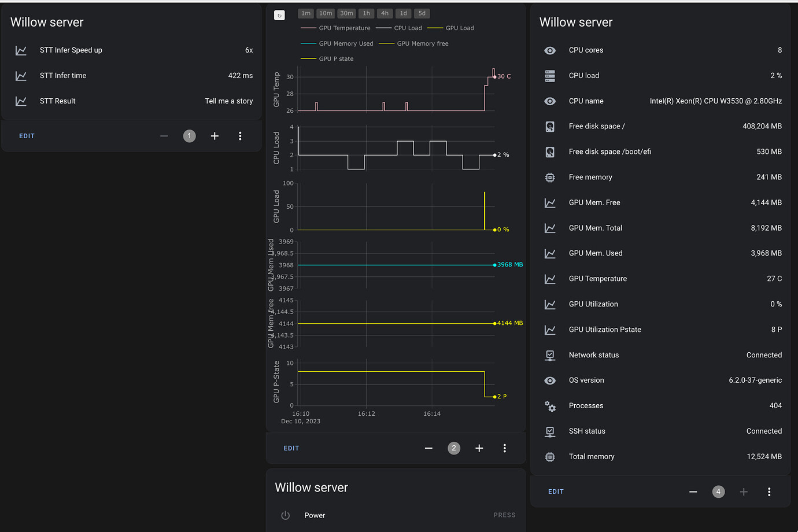Click the 408,204 MB disk space value
Viewport: 798px width, 532px height.
click(x=762, y=127)
